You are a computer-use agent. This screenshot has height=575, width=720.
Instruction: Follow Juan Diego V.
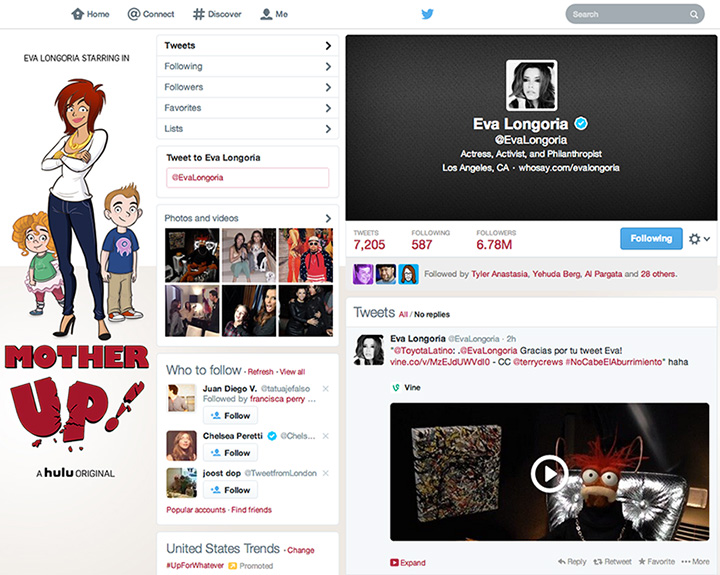tap(231, 416)
